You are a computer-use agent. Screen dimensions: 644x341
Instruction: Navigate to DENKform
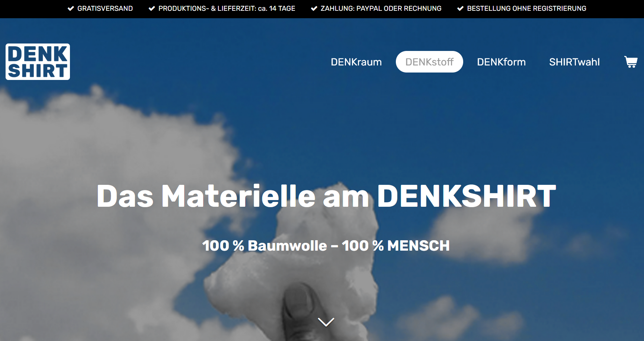[501, 62]
